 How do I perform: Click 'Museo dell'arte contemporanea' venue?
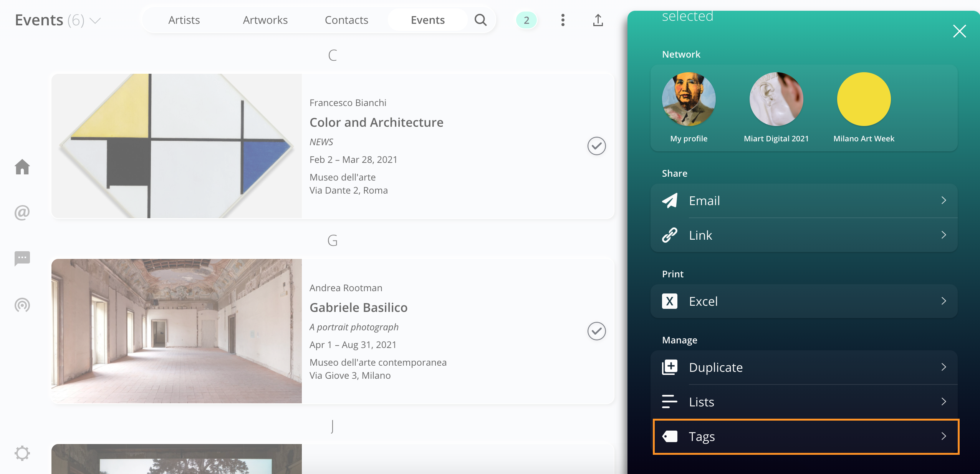[378, 363]
